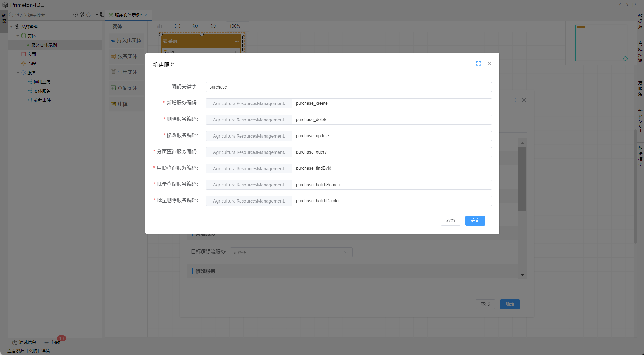Click the refresh icon in resource panel

point(88,15)
